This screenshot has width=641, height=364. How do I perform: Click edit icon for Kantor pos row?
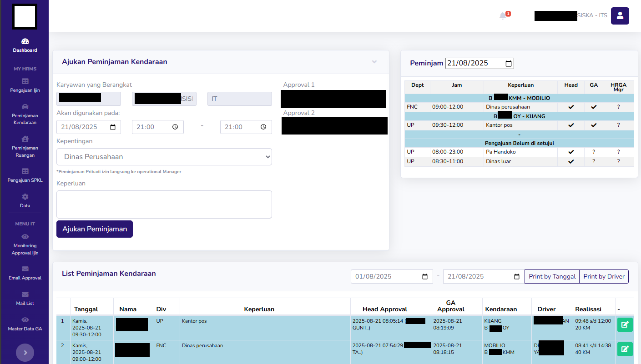[x=625, y=324]
